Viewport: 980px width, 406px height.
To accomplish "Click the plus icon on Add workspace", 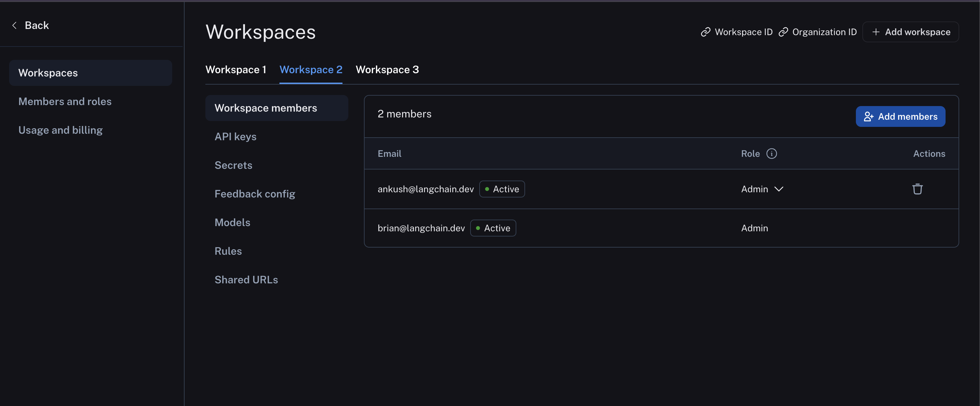I will (876, 32).
